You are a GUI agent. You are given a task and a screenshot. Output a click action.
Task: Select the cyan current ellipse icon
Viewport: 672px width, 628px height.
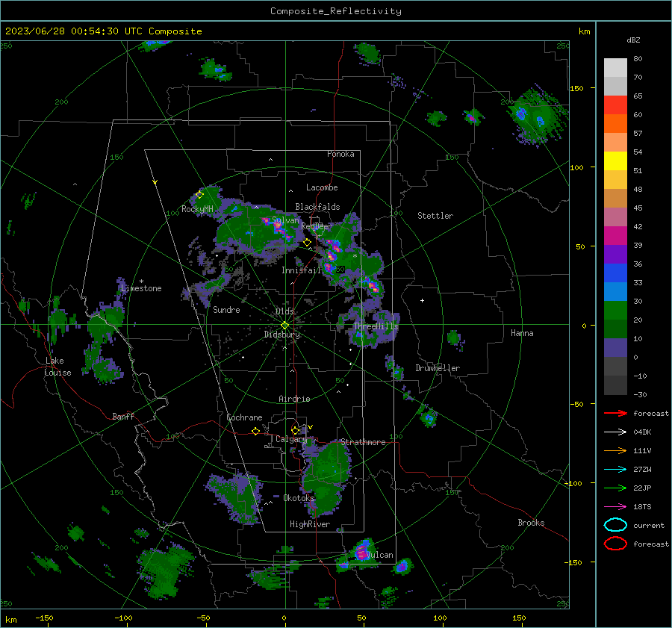click(615, 525)
